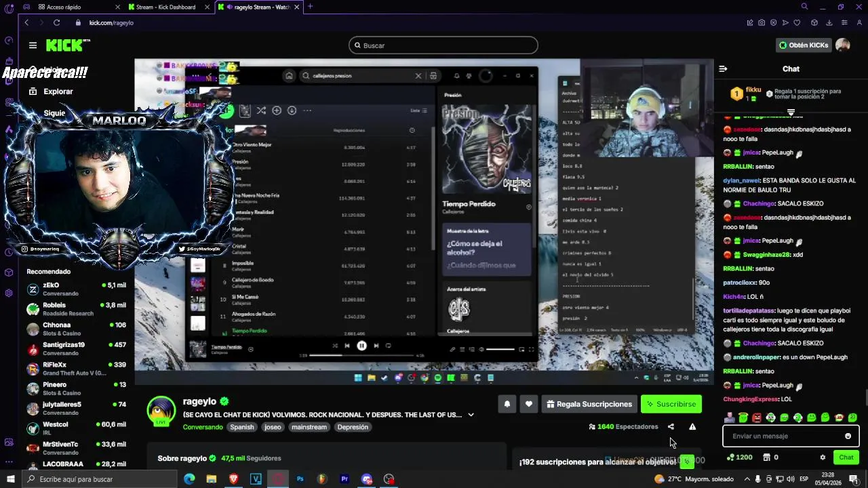Go back with the browser back arrow
This screenshot has width=868, height=488.
(x=26, y=22)
